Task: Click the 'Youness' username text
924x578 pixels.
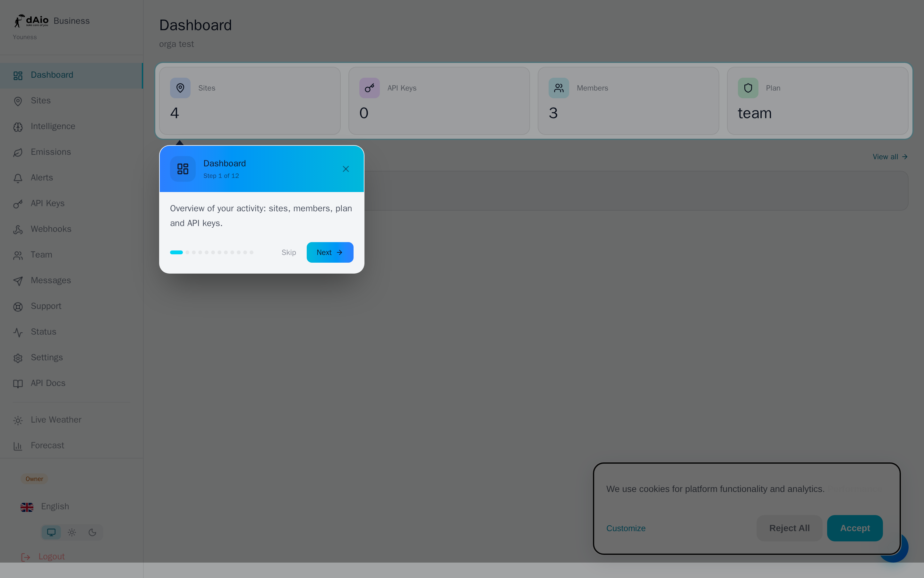Action: (25, 37)
